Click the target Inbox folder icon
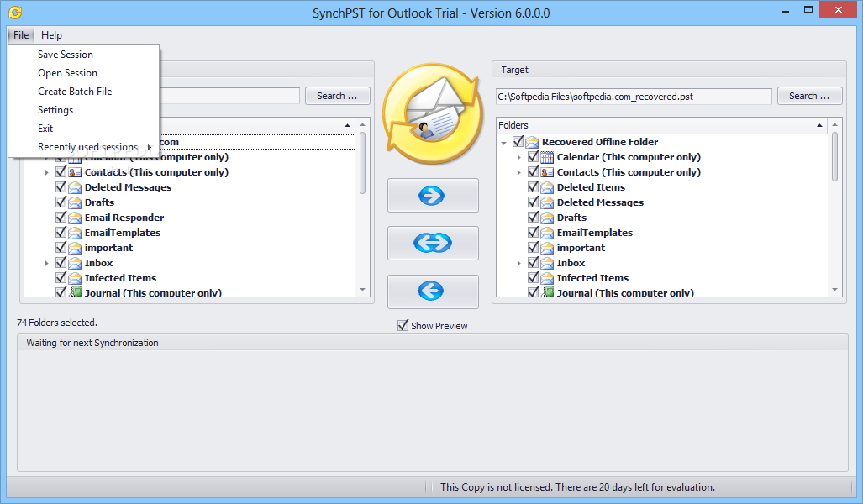863x504 pixels. 546,263
